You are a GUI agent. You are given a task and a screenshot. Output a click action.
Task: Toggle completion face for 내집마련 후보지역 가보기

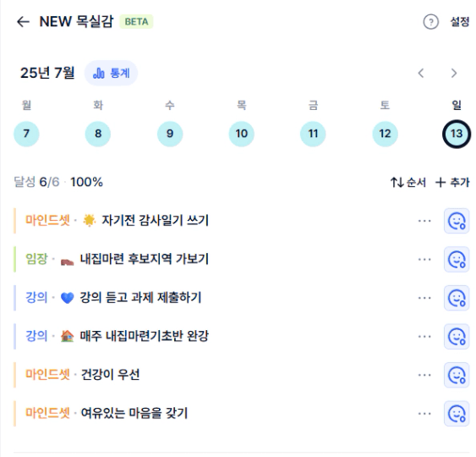[457, 260]
